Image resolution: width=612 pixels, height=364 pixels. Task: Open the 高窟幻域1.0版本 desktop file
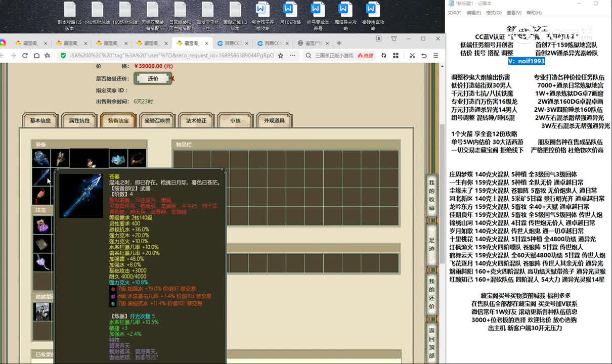pos(235,17)
